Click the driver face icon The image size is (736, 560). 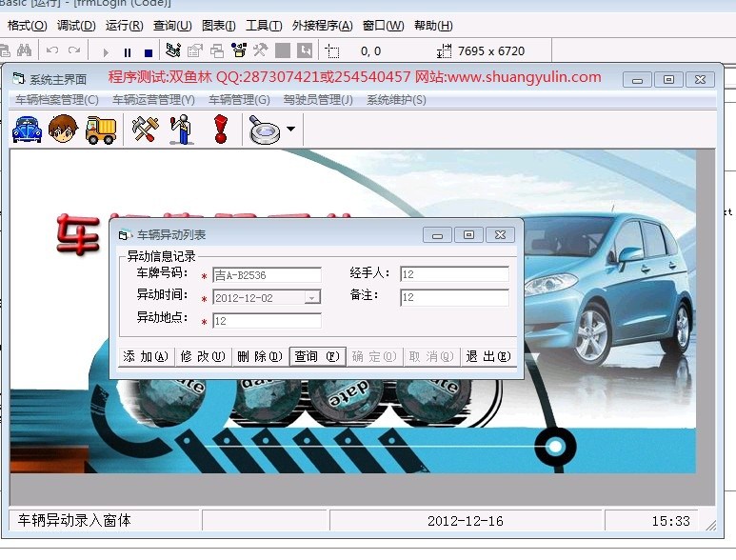63,129
